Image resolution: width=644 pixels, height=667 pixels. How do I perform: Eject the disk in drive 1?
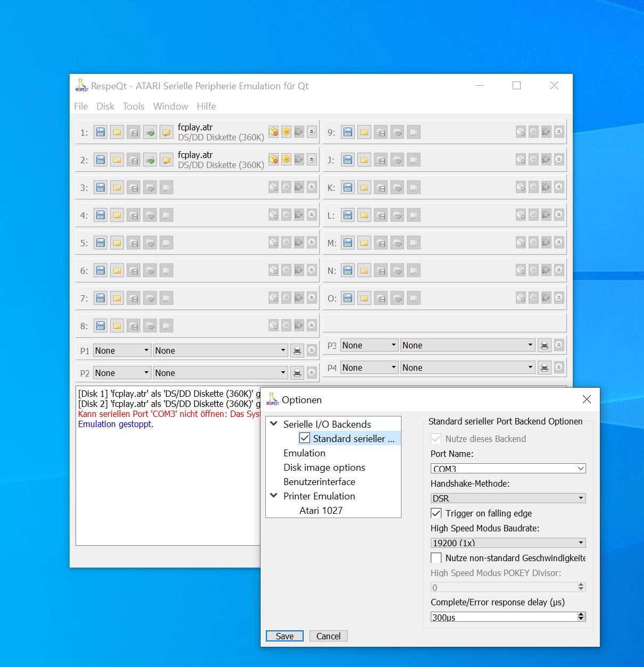click(312, 132)
